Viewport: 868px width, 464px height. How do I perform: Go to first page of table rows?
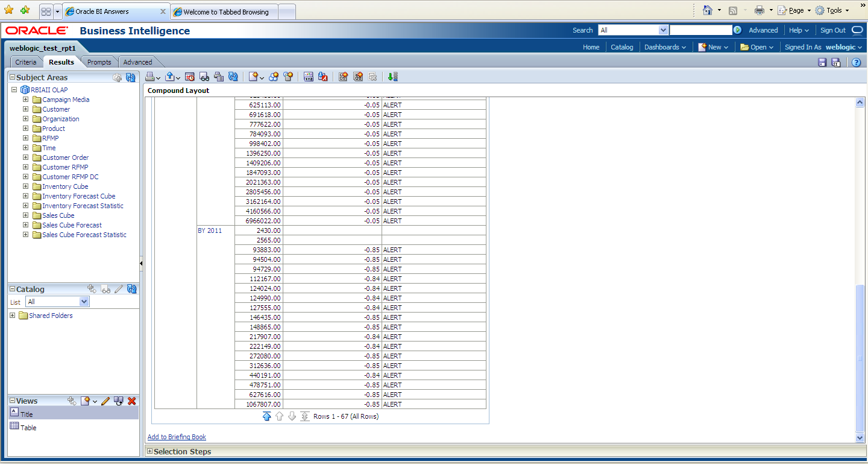(x=267, y=416)
